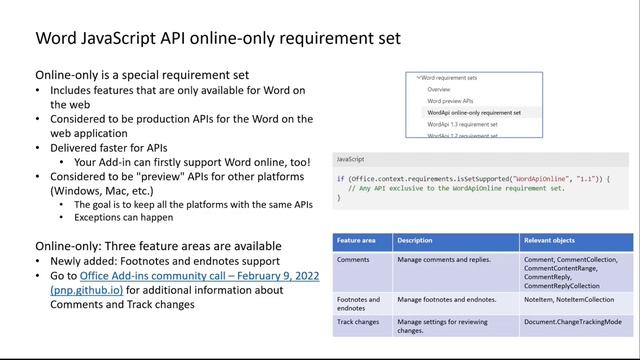Select Overview in the requirement sets tree
Viewport: 640px width, 360px height.
click(x=439, y=89)
